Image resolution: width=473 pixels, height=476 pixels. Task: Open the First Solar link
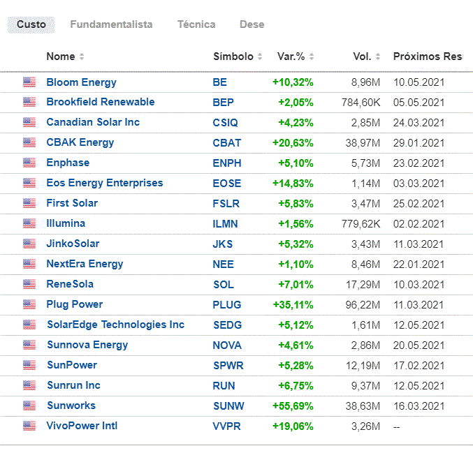tap(72, 203)
